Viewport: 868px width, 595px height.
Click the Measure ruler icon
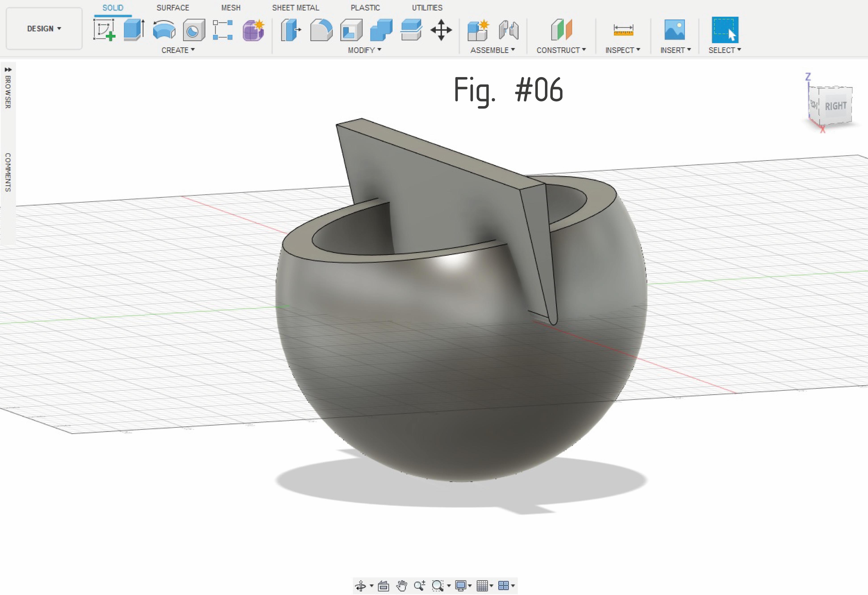pos(623,30)
